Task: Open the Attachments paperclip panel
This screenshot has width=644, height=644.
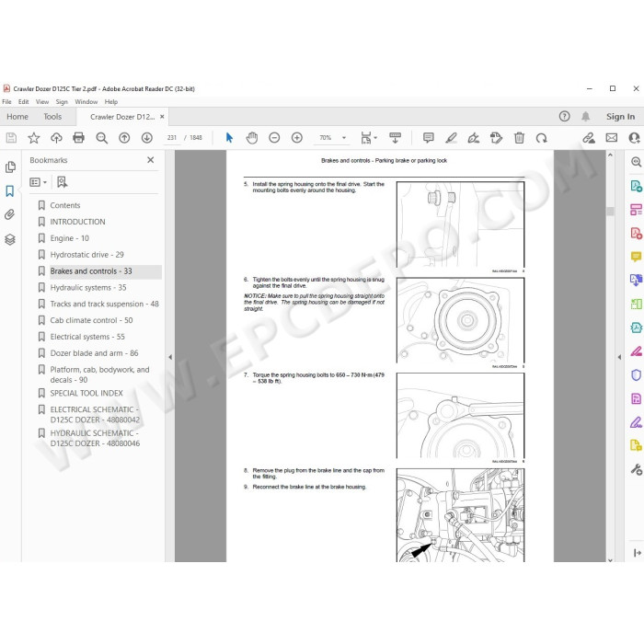Action: click(10, 214)
